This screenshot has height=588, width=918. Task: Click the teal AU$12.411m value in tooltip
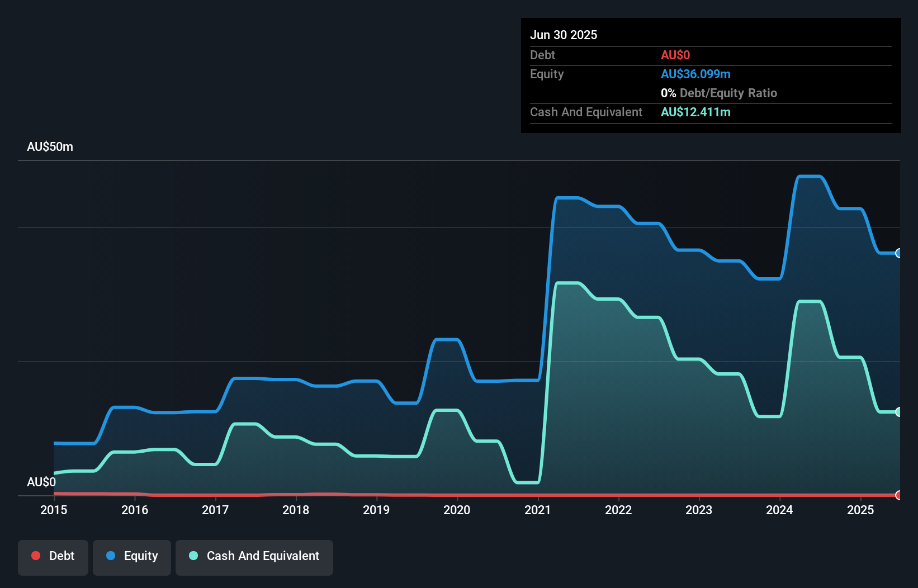pyautogui.click(x=696, y=112)
